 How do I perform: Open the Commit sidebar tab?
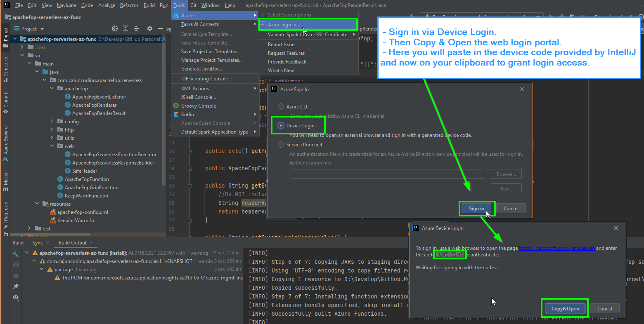point(6,102)
